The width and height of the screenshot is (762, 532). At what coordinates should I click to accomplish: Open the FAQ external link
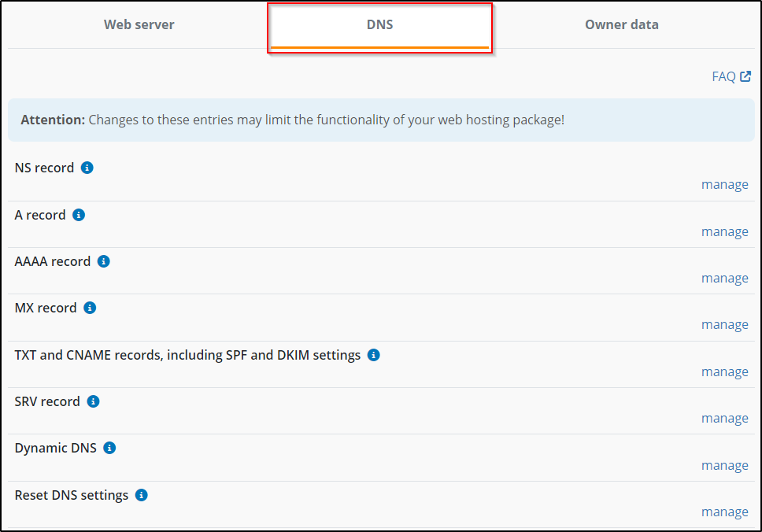pos(731,76)
